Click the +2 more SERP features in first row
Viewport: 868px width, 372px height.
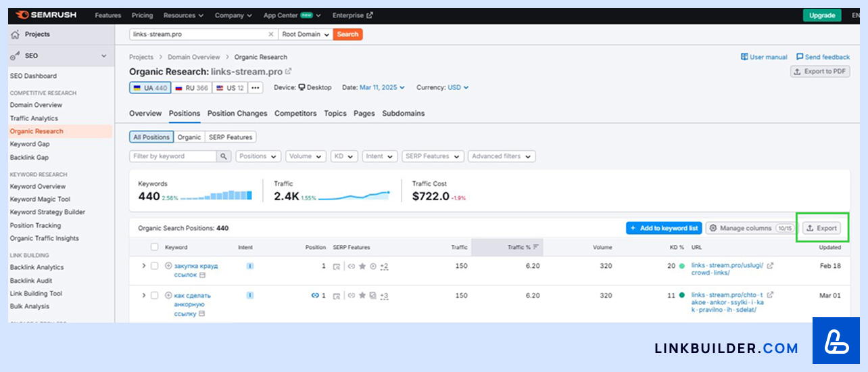coord(384,266)
